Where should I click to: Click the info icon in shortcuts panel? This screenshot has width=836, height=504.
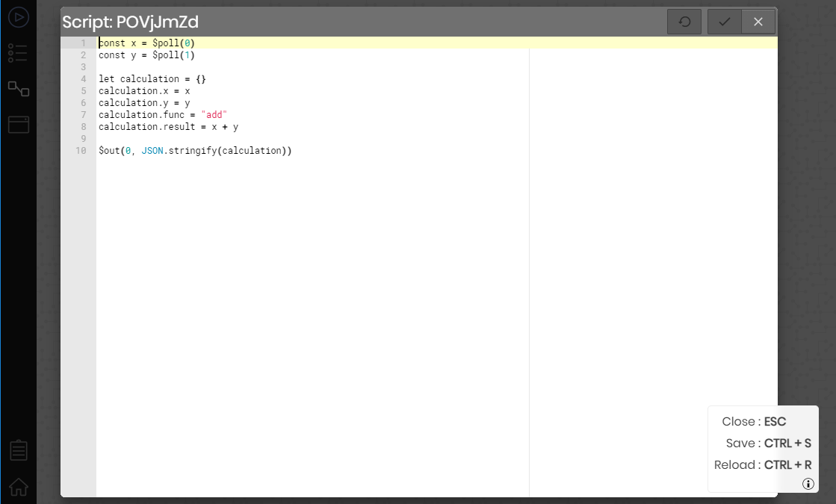coord(808,484)
